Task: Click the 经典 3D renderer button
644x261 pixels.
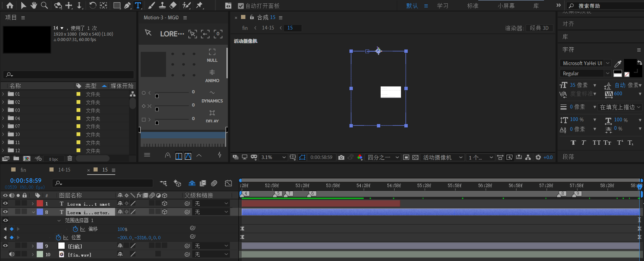Action: point(539,28)
